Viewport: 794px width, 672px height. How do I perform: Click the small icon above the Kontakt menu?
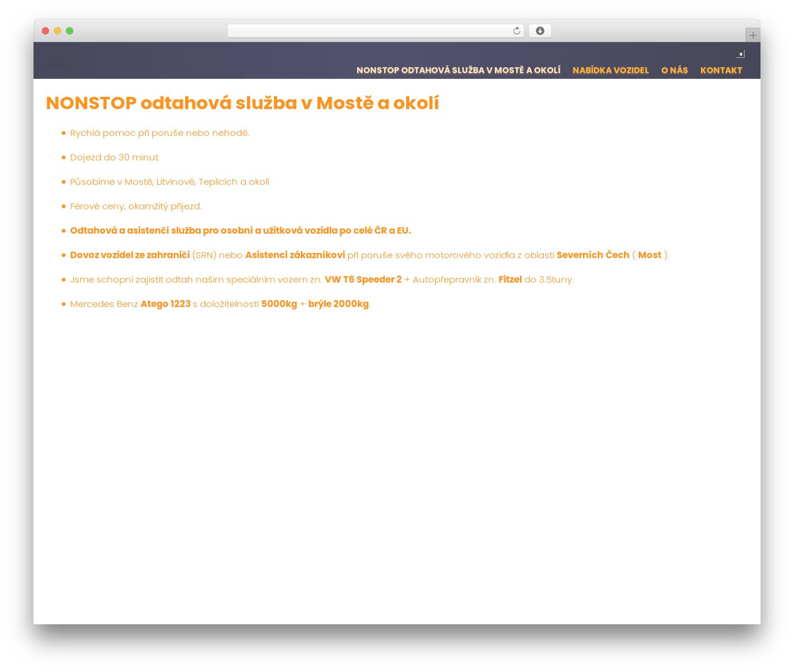pyautogui.click(x=740, y=54)
